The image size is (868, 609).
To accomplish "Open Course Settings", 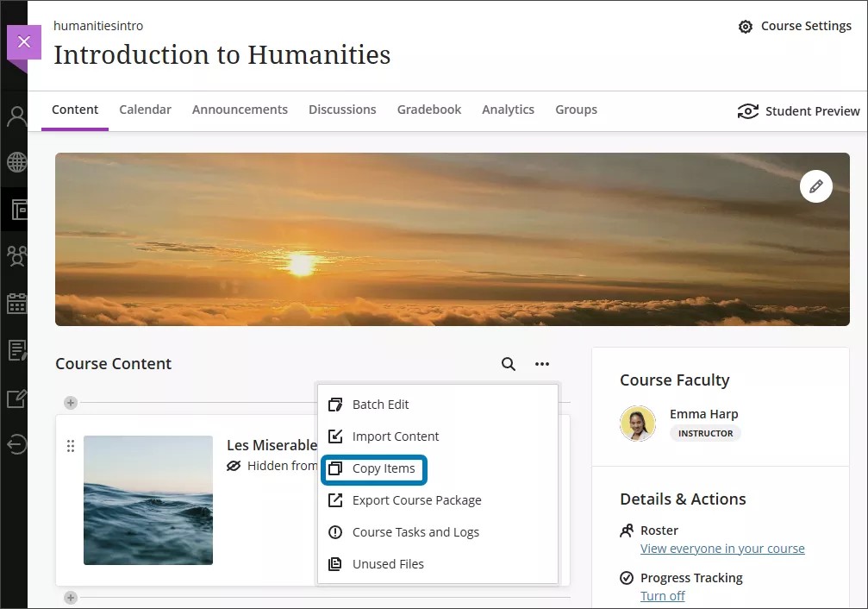I will (794, 26).
